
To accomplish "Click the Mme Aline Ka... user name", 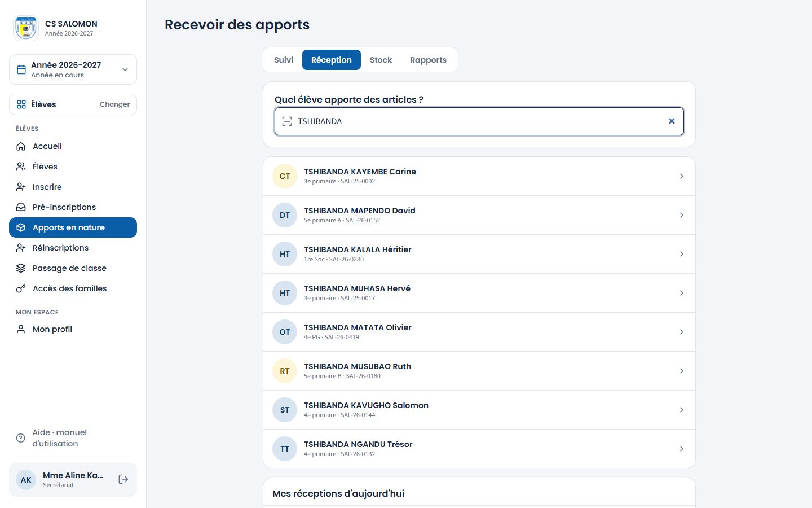I will 73,475.
